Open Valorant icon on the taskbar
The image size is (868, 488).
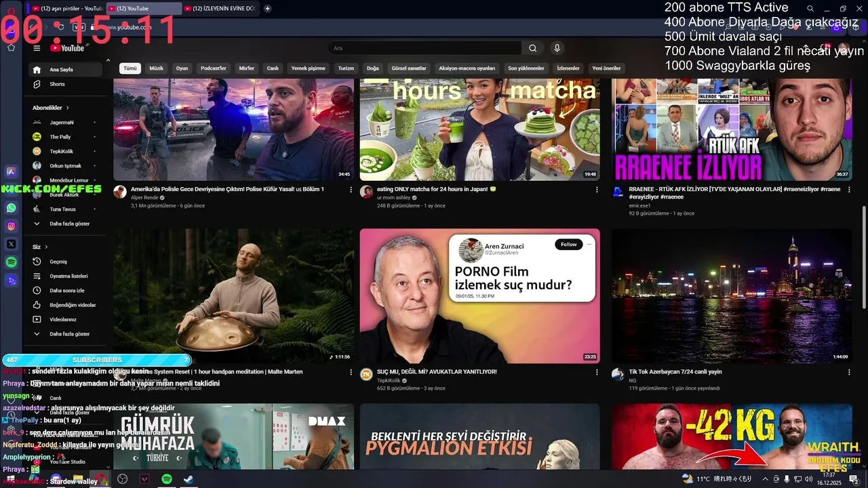[x=144, y=479]
